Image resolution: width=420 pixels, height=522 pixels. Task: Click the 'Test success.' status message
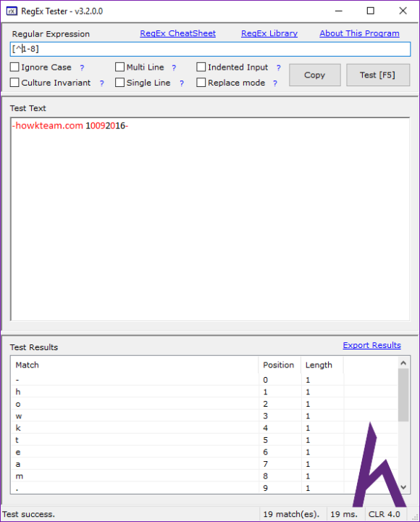pyautogui.click(x=28, y=514)
